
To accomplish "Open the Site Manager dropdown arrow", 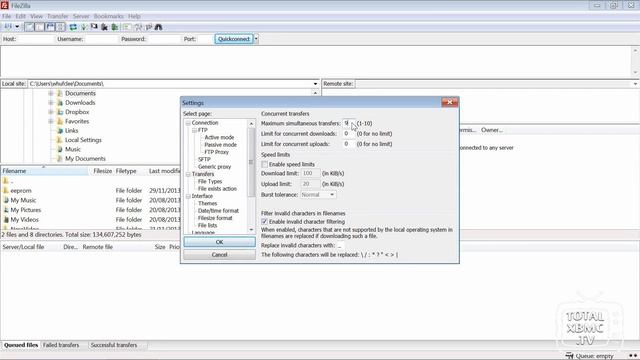I will click(x=17, y=27).
